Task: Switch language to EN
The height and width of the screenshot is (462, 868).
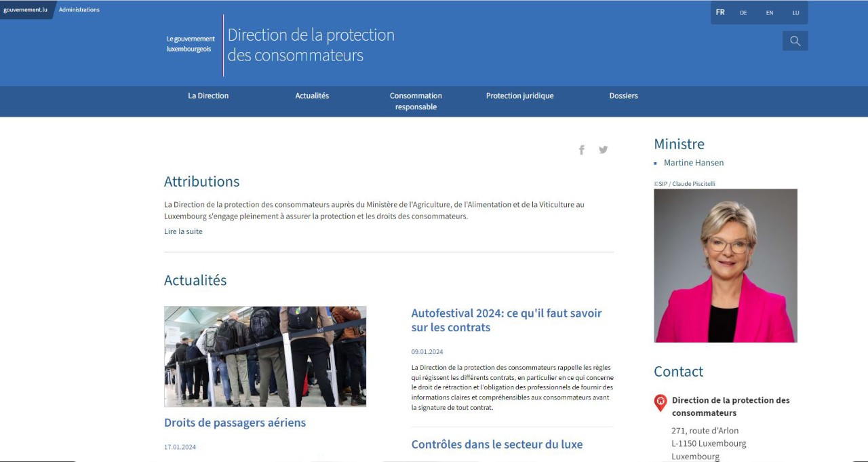Action: pyautogui.click(x=770, y=12)
